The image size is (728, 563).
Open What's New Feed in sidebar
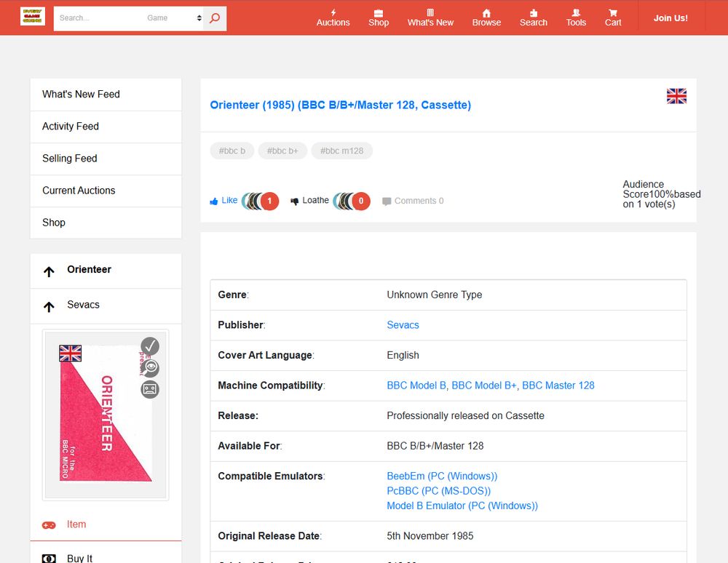(x=106, y=94)
